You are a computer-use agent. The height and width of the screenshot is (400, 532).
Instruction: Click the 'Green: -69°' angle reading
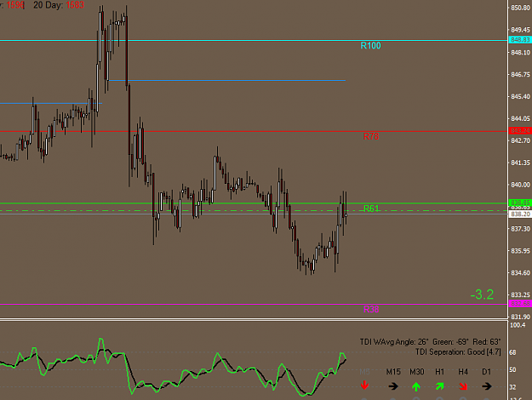pyautogui.click(x=450, y=342)
